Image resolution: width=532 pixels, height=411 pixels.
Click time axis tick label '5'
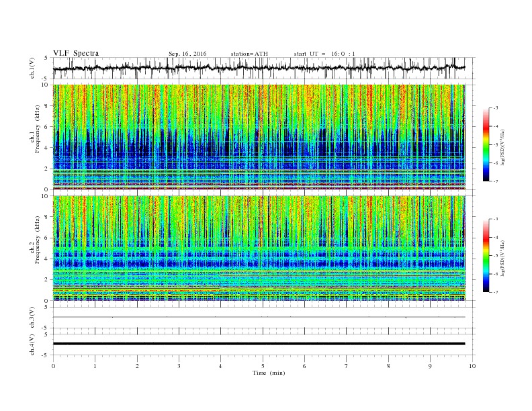point(263,366)
